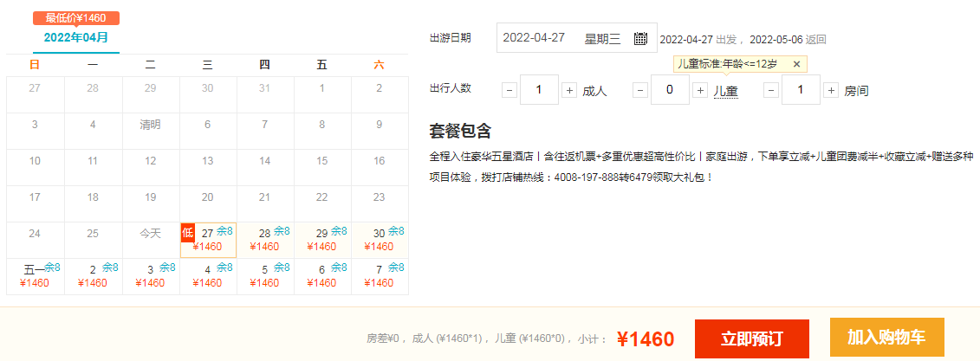The height and width of the screenshot is (361, 980).
Task: Click the adult quantity input box
Action: point(539,90)
